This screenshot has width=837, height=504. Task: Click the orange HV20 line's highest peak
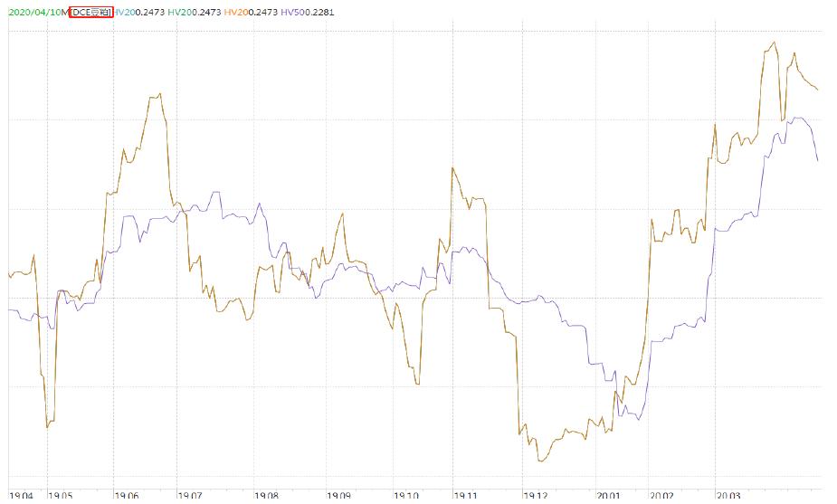tap(775, 42)
